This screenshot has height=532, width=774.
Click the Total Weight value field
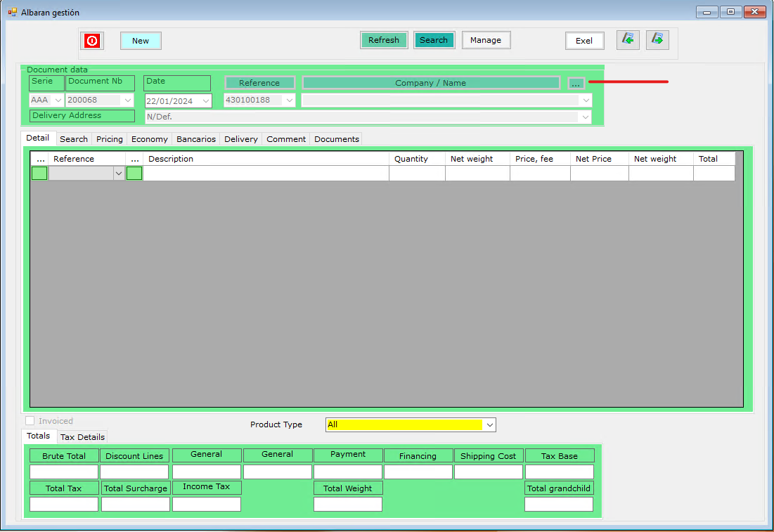click(x=348, y=504)
